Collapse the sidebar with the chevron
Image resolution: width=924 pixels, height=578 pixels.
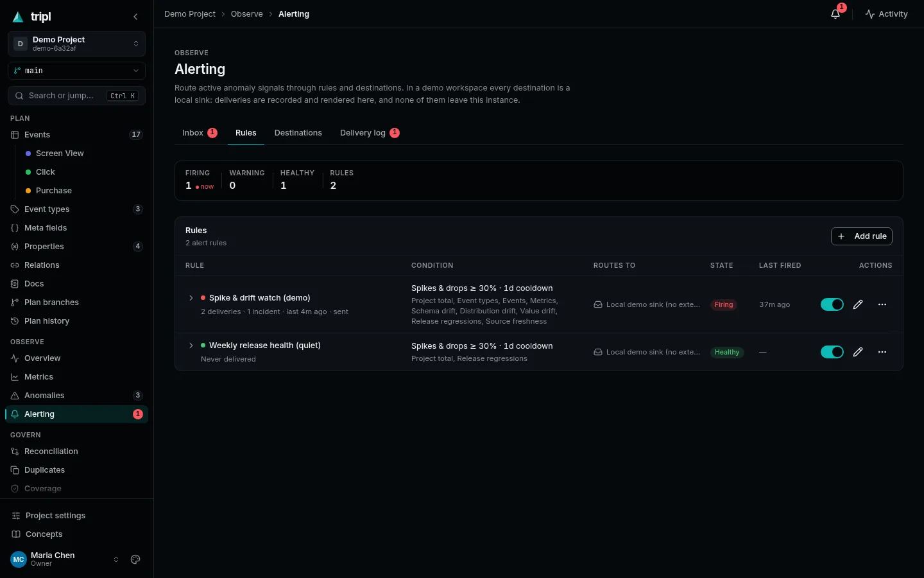135,17
